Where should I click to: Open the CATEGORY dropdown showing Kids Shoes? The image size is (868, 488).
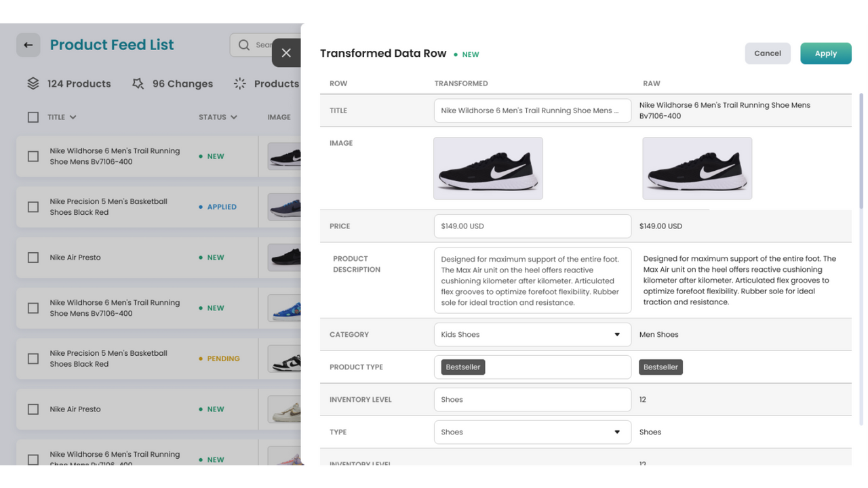coord(532,334)
